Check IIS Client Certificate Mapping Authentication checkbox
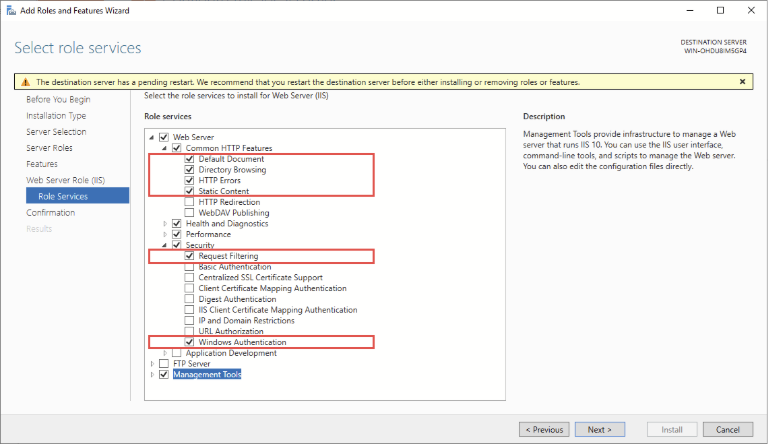This screenshot has height=444, width=768. click(x=190, y=310)
